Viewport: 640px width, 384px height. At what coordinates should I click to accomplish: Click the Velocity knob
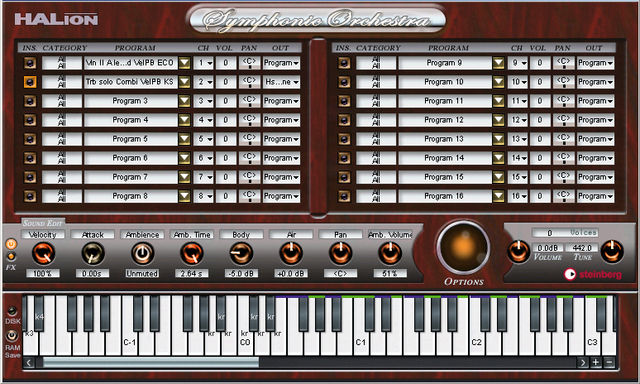(43, 253)
